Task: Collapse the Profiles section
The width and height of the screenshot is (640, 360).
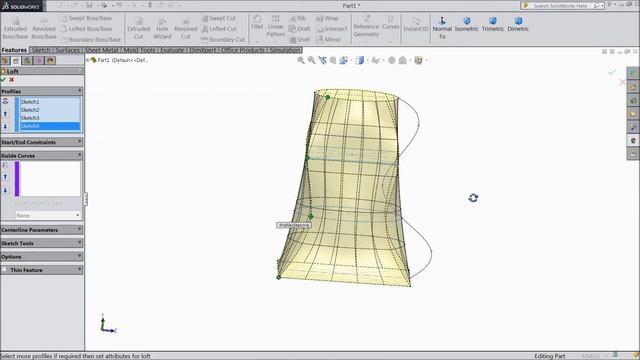Action: pyautogui.click(x=80, y=91)
